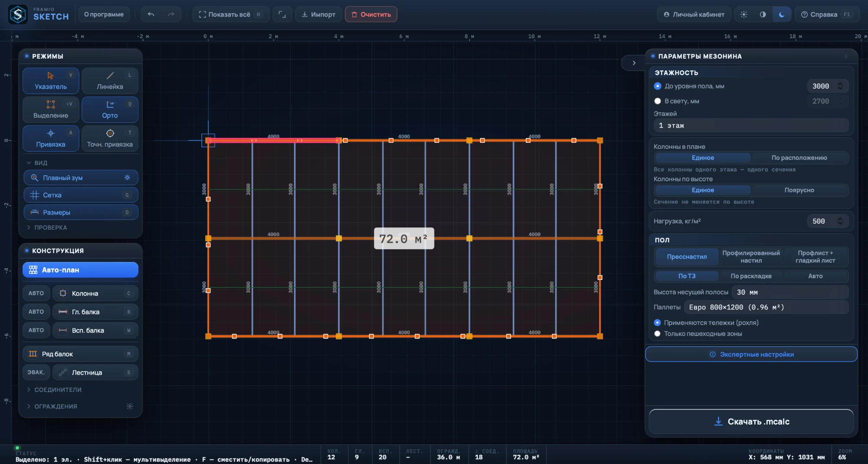Select До уровня пола radio button
868x464 pixels.
pos(658,86)
